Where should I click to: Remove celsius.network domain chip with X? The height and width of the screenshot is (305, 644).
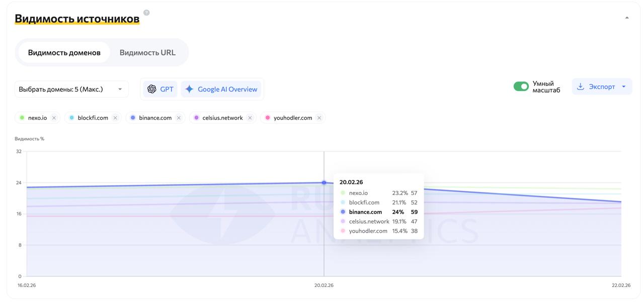pyautogui.click(x=250, y=118)
